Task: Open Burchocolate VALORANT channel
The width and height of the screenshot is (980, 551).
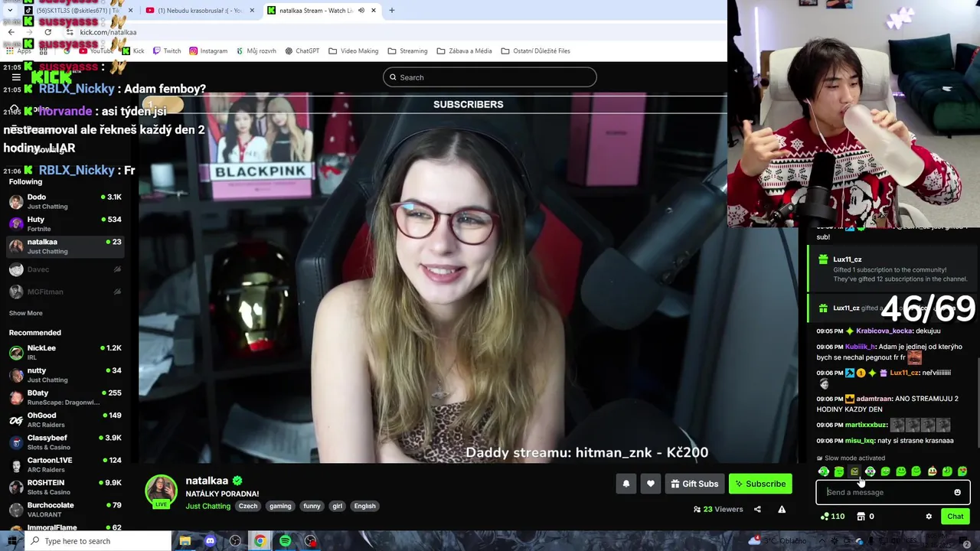Action: point(65,509)
